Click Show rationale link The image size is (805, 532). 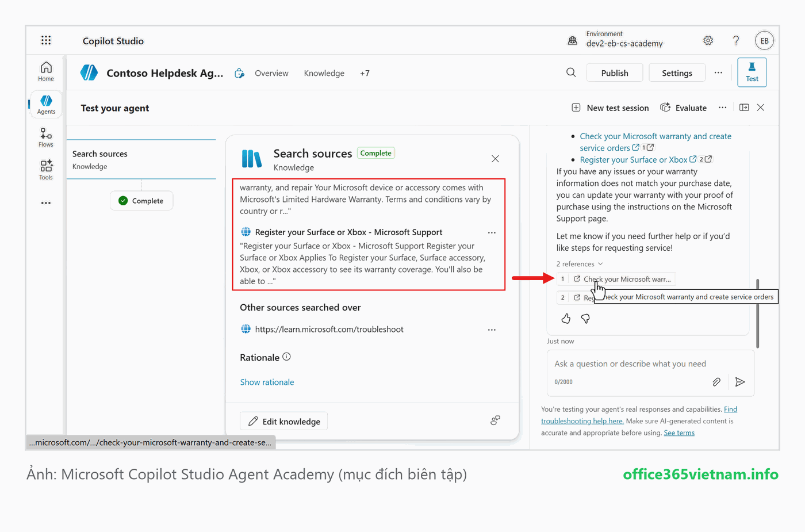267,382
